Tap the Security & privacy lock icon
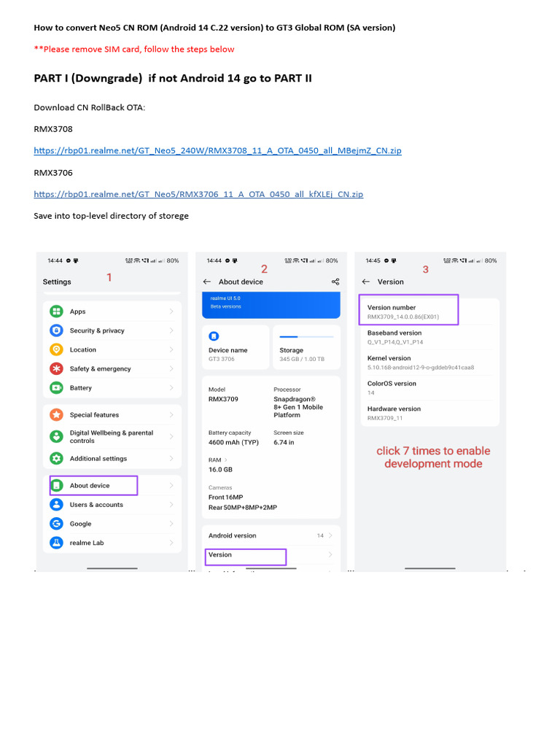 57,330
